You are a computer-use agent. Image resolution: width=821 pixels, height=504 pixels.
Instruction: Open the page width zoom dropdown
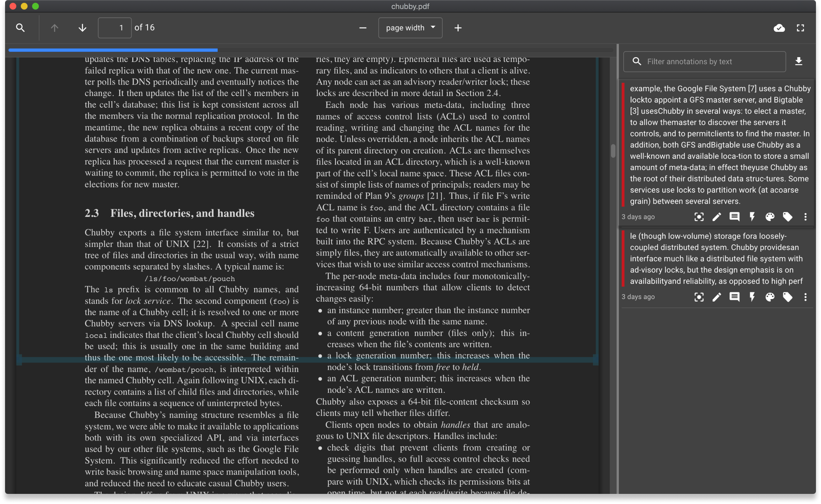pyautogui.click(x=410, y=28)
